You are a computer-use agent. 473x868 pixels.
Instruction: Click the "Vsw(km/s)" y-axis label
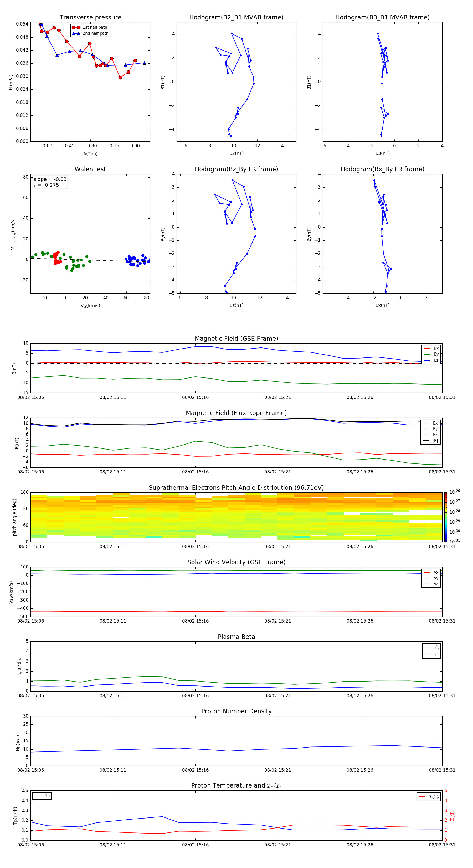(x=11, y=592)
